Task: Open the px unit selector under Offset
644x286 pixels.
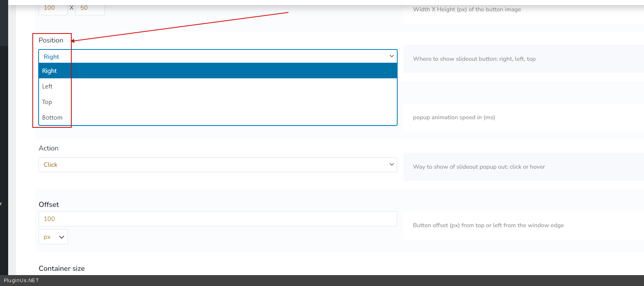Action: click(x=53, y=237)
